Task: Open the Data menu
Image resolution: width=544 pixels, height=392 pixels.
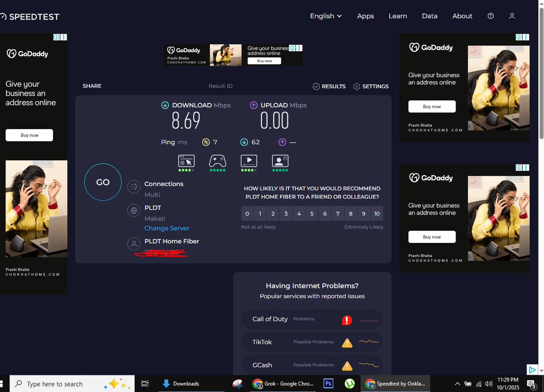Action: (x=429, y=16)
